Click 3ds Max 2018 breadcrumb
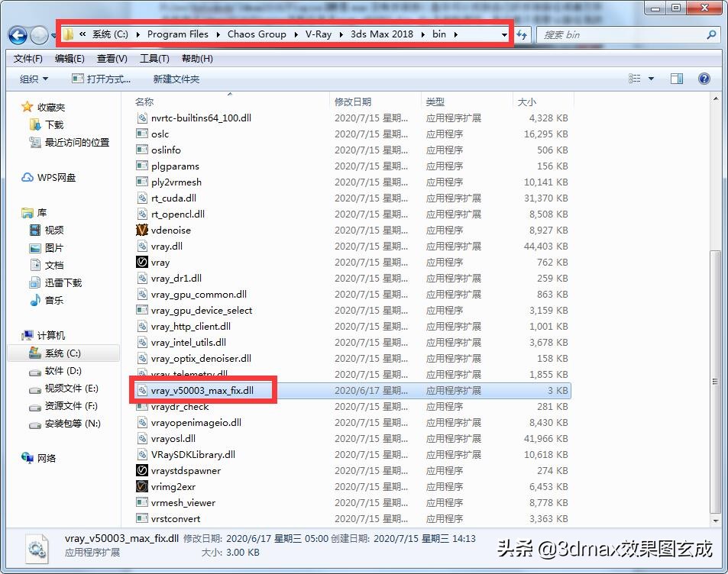 pos(382,34)
